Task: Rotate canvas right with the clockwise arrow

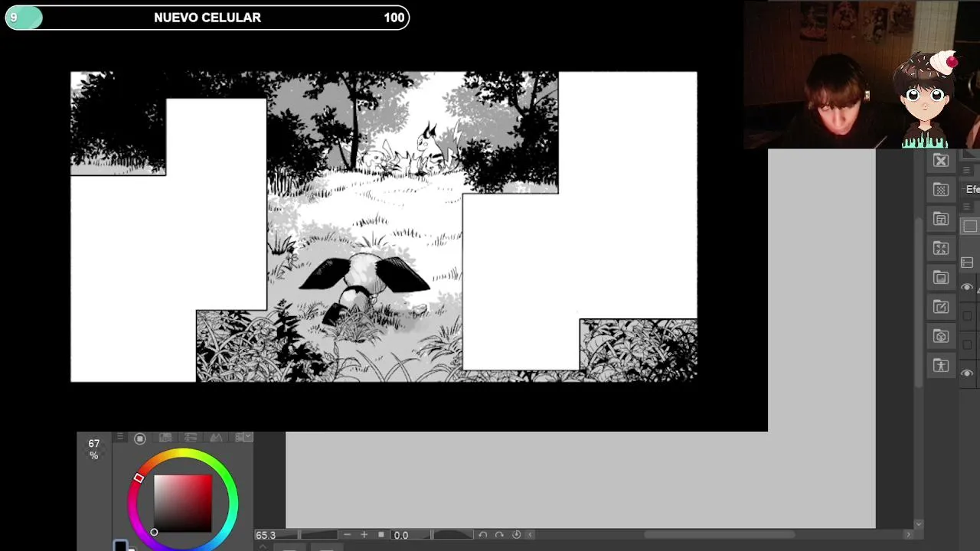Action: click(499, 535)
